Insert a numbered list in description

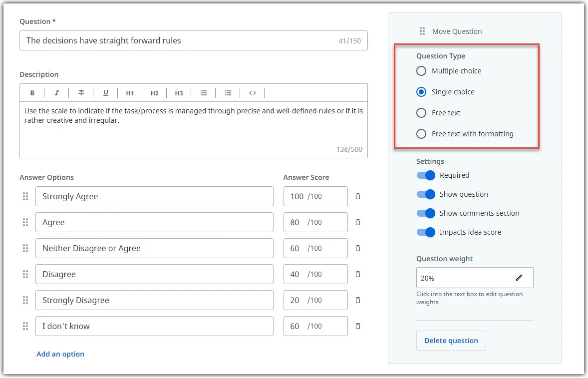coord(228,93)
